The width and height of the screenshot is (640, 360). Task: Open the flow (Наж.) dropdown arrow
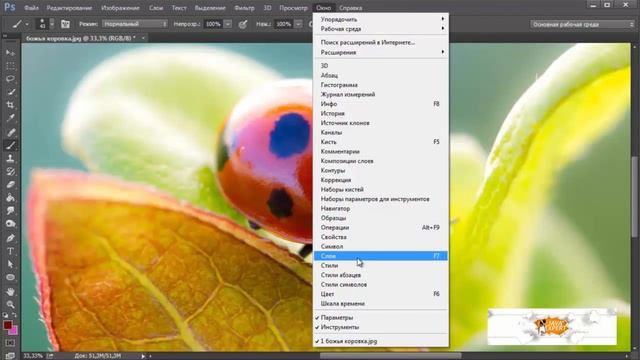pyautogui.click(x=298, y=24)
